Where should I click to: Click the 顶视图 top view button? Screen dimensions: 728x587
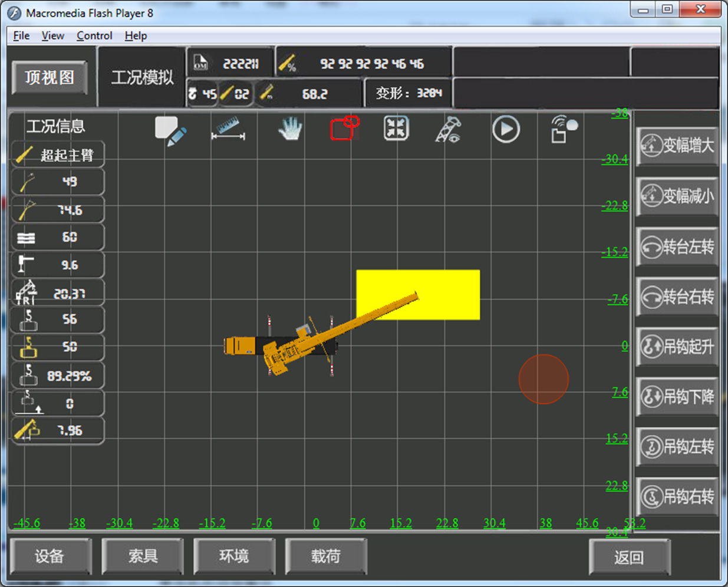click(50, 78)
